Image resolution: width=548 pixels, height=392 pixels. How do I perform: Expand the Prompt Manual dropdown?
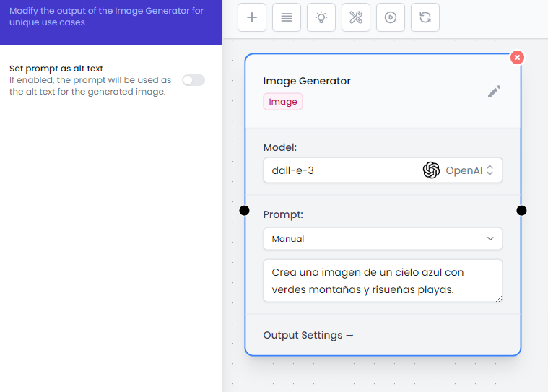(x=383, y=239)
